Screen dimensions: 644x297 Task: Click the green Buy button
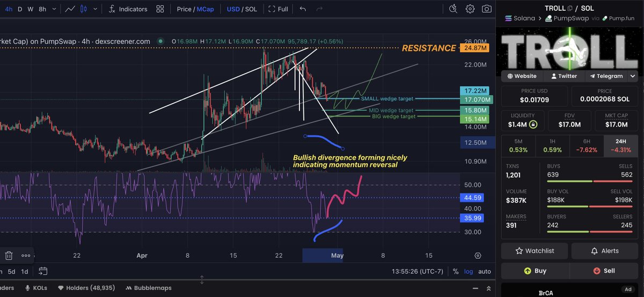[x=535, y=271]
